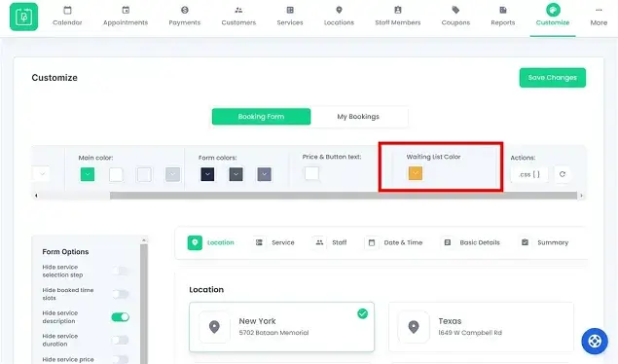Pick the second white Main color swatch
Viewport: 618px width, 364px height.
pos(116,174)
